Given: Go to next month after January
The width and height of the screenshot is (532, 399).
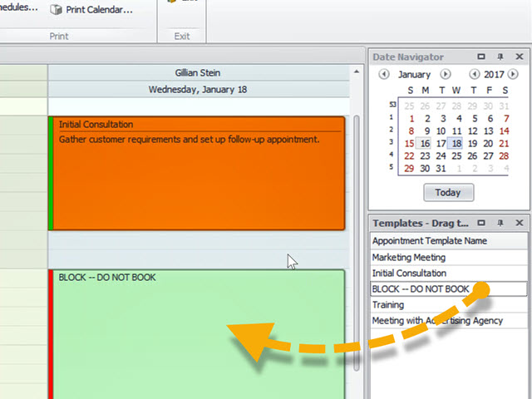Looking at the screenshot, I should pyautogui.click(x=446, y=74).
